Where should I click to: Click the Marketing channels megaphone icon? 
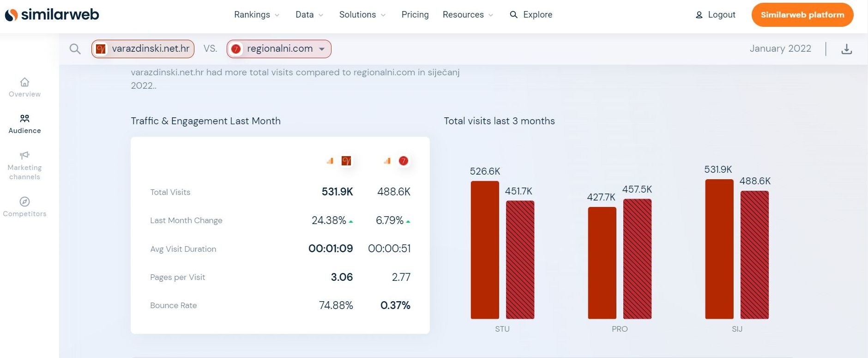[24, 155]
